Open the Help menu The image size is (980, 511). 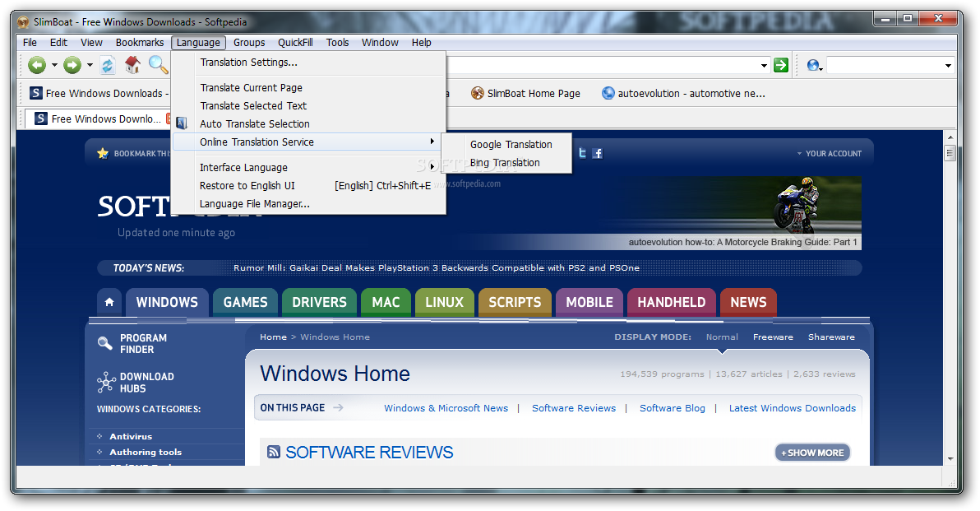click(x=421, y=43)
